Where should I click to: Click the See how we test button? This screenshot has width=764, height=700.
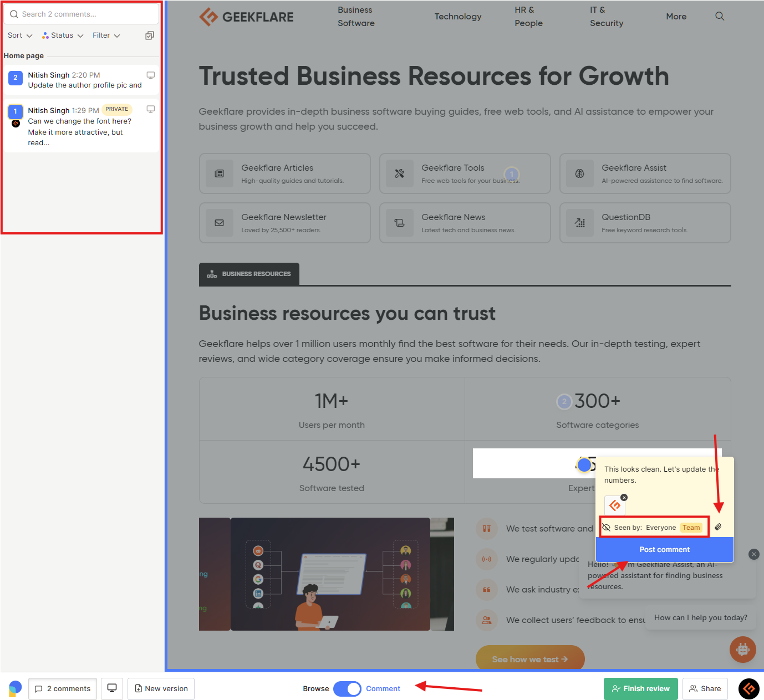tap(530, 659)
